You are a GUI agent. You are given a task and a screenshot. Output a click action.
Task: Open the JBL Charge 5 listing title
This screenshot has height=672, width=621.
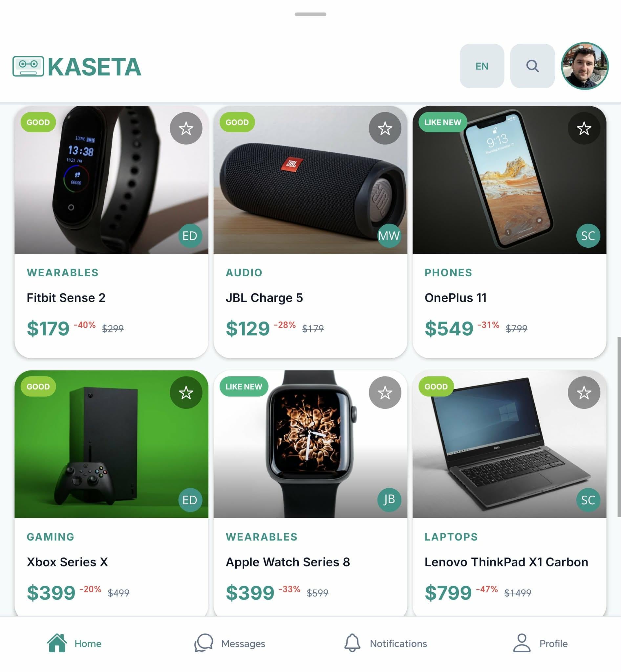(x=264, y=298)
